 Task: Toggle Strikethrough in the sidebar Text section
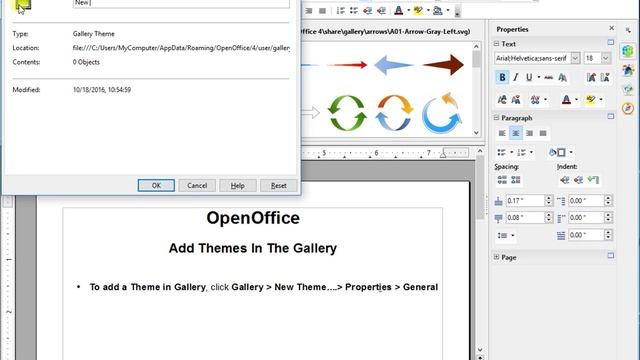pyautogui.click(x=549, y=77)
